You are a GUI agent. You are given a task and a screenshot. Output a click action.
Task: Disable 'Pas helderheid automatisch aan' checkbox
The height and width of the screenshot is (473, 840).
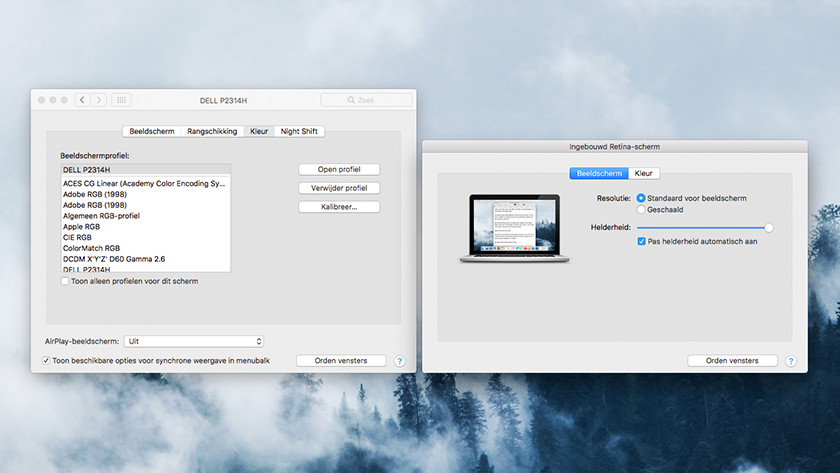coord(642,241)
